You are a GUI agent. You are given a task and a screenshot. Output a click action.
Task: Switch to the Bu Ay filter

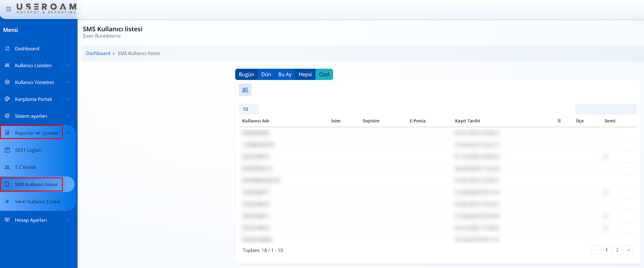(x=285, y=74)
